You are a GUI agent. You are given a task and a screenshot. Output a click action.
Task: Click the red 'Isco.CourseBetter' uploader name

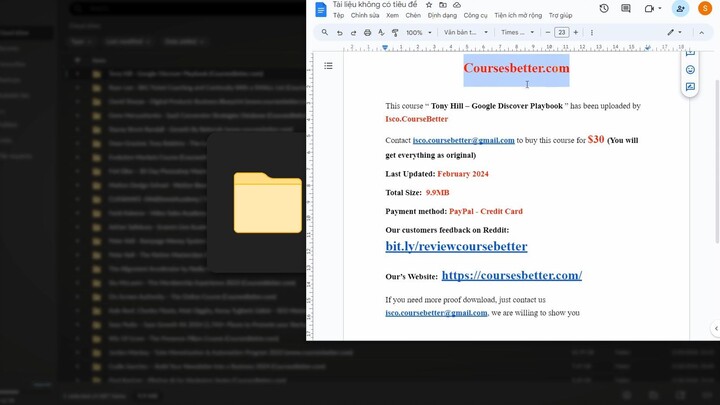pyautogui.click(x=416, y=119)
